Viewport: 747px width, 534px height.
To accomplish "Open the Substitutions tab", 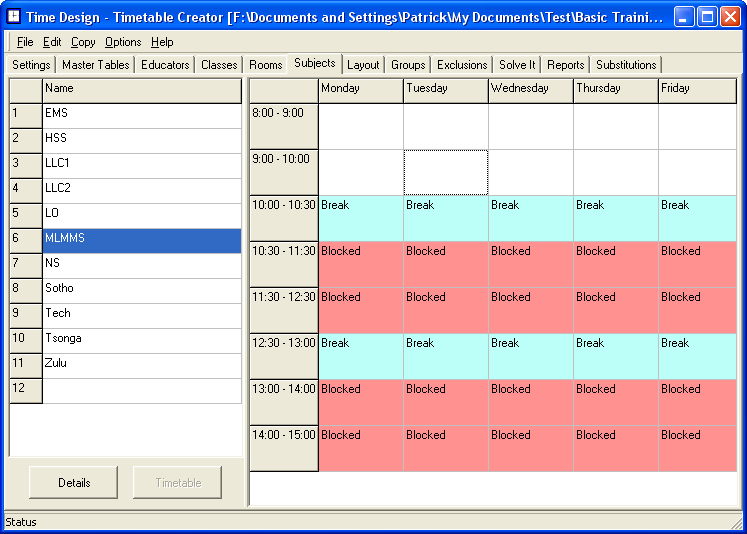I will pyautogui.click(x=626, y=65).
